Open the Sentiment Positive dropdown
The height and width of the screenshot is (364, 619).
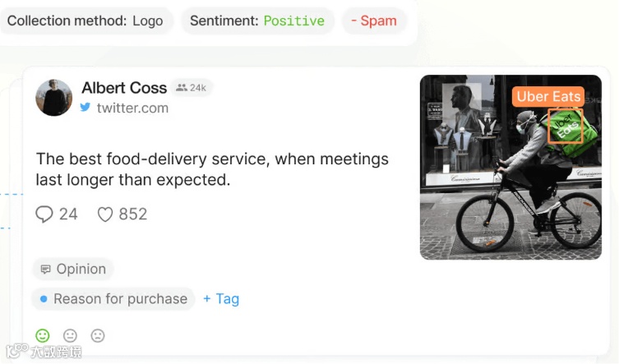click(x=257, y=21)
